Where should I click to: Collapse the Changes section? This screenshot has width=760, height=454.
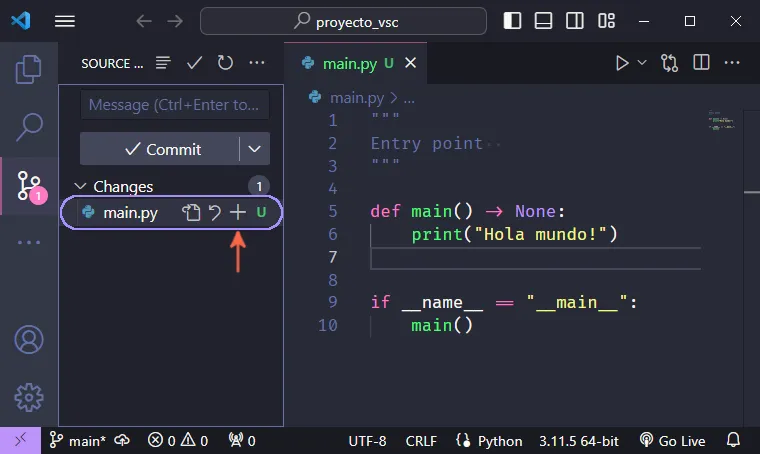(81, 186)
